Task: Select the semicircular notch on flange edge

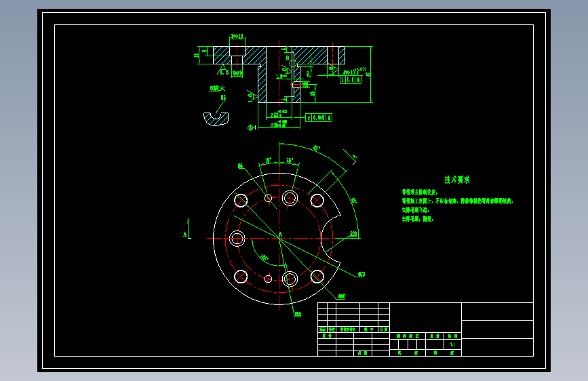Action: (x=330, y=239)
